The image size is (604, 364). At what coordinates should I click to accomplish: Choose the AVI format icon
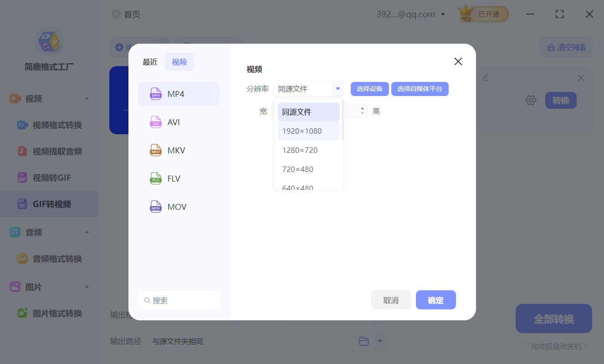coord(156,122)
